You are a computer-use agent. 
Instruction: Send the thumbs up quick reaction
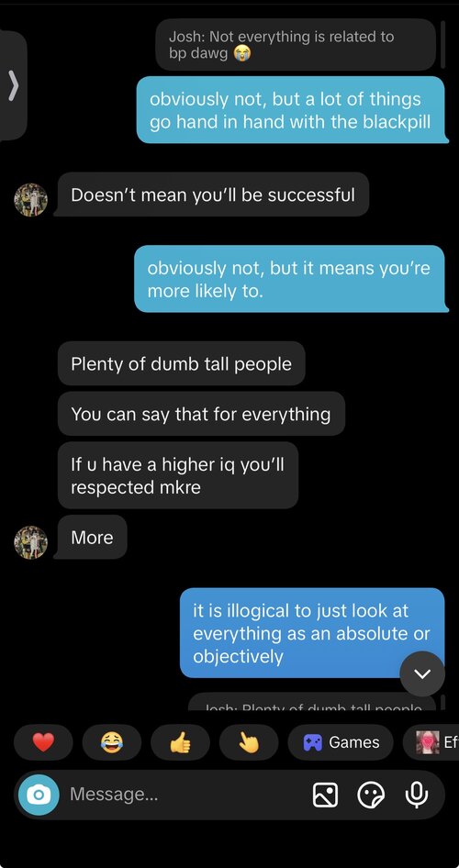(x=180, y=742)
